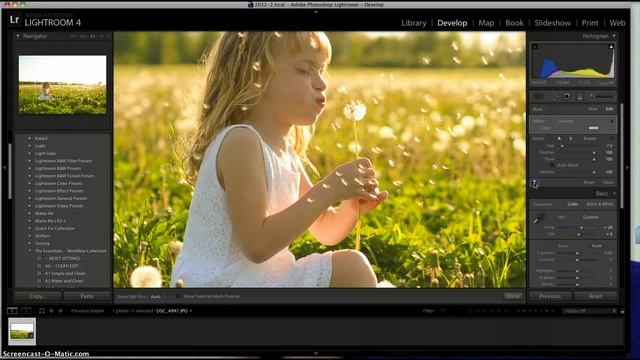The height and width of the screenshot is (360, 640).
Task: Open the WB Custom dropdown
Action: (591, 217)
